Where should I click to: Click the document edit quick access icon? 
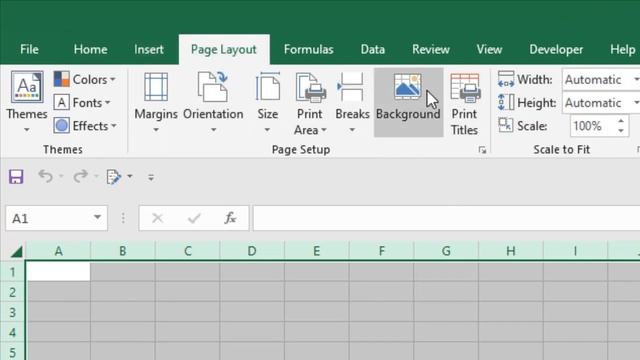113,177
